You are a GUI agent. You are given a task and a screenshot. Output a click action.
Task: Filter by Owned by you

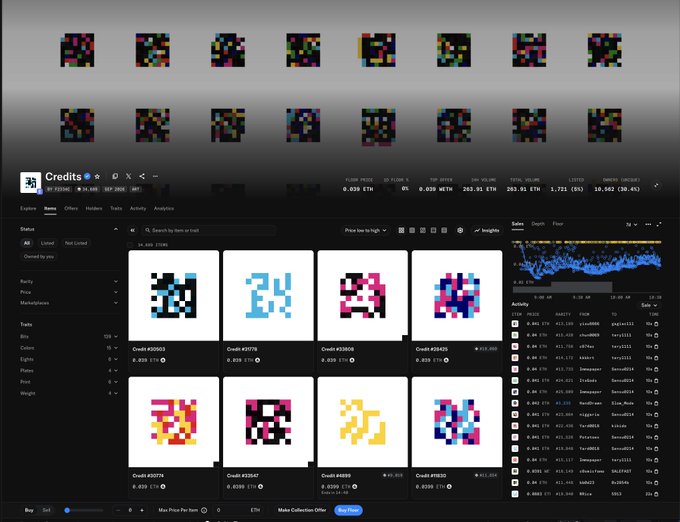pyautogui.click(x=39, y=257)
